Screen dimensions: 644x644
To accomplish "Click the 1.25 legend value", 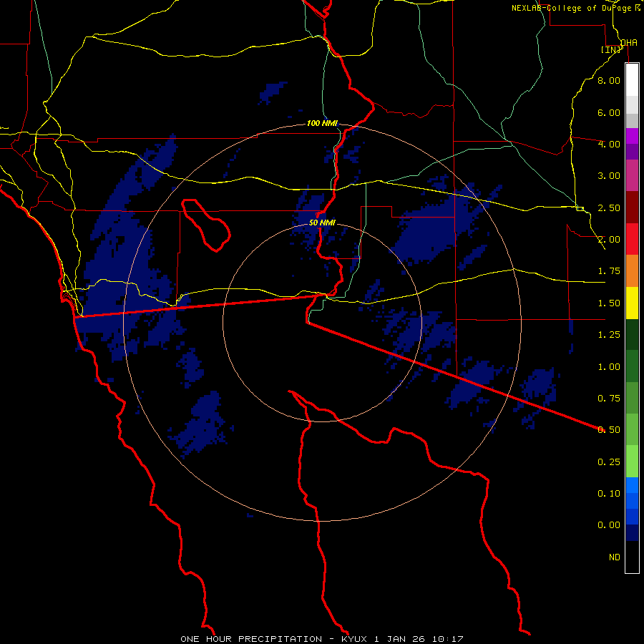I will [609, 335].
